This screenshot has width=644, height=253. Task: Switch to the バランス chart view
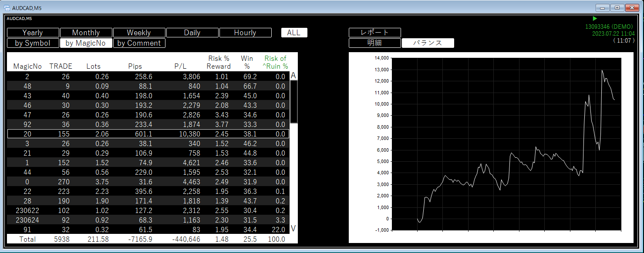pos(428,43)
